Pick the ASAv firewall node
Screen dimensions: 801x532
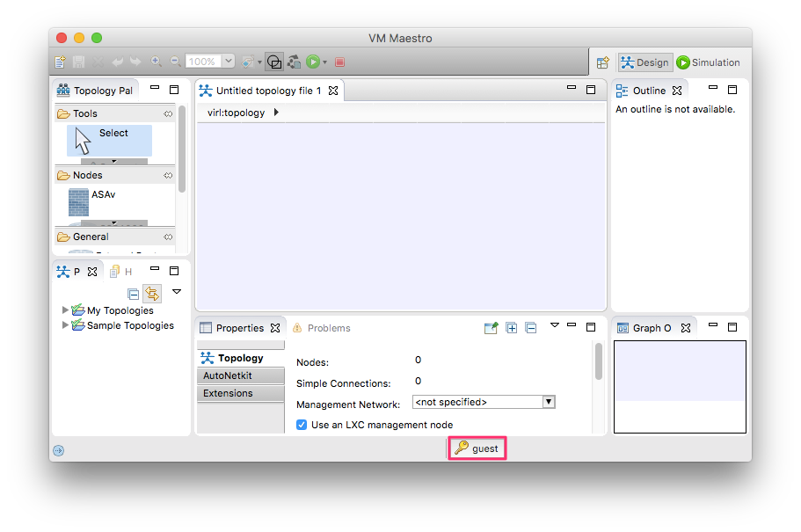(92, 202)
